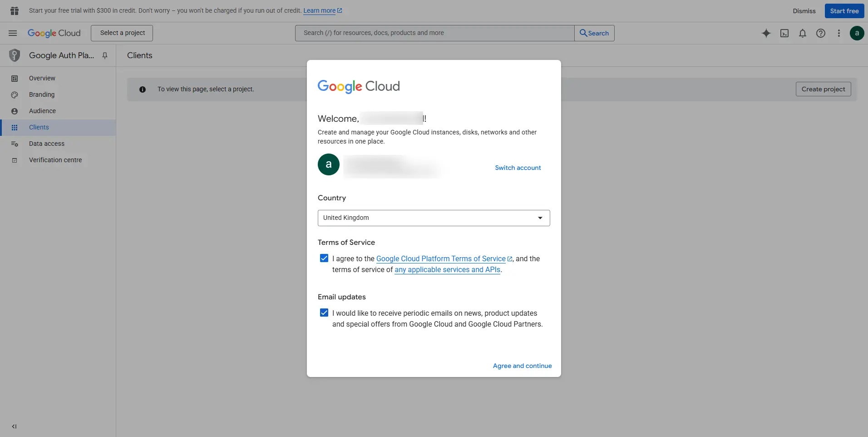
Task: Click the Google Auth Platform title text
Action: tap(62, 55)
